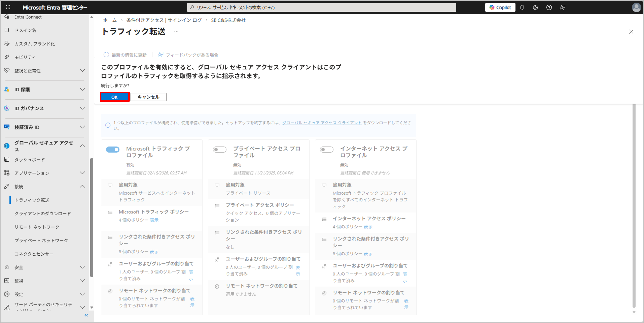The image size is (644, 323).
Task: Click the resource search field
Action: tap(321, 8)
